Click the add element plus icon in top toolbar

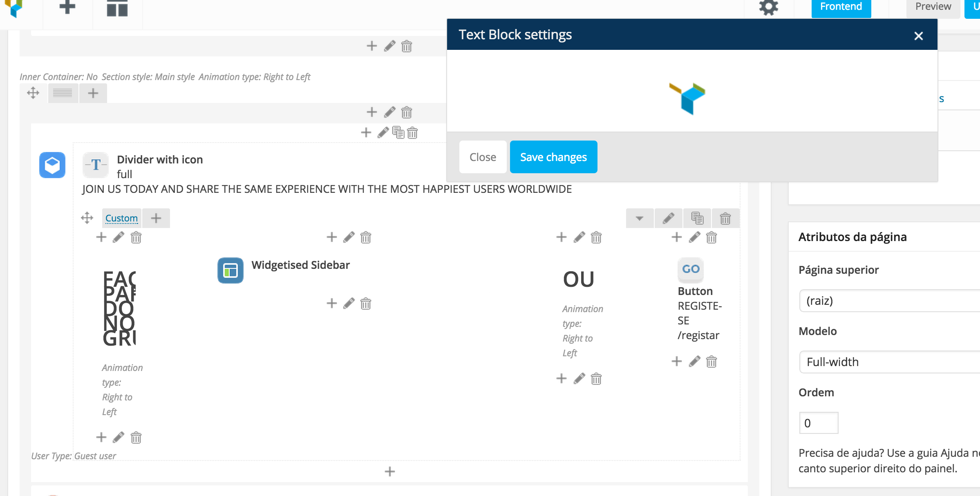(67, 7)
